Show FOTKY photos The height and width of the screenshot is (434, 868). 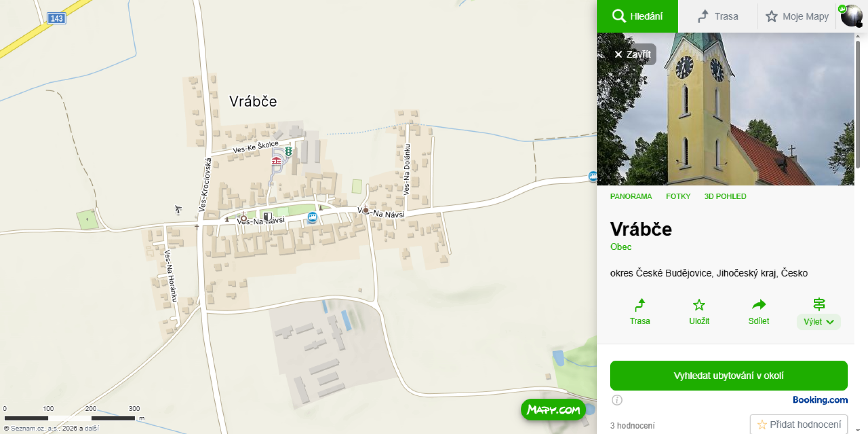point(678,196)
